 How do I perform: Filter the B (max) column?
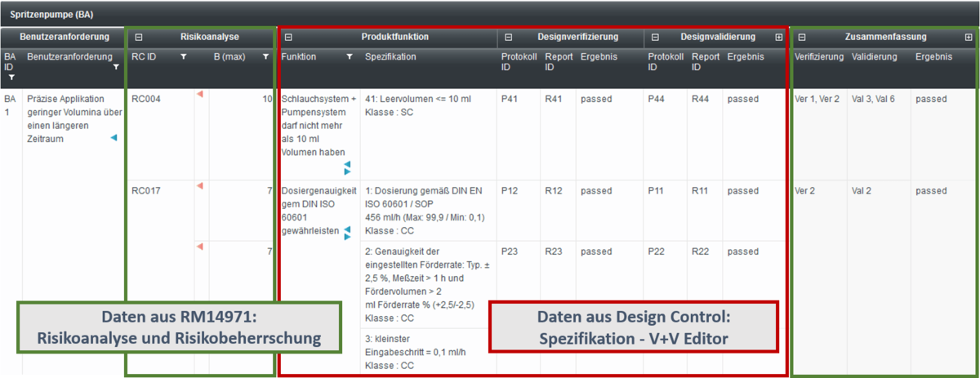tap(265, 57)
